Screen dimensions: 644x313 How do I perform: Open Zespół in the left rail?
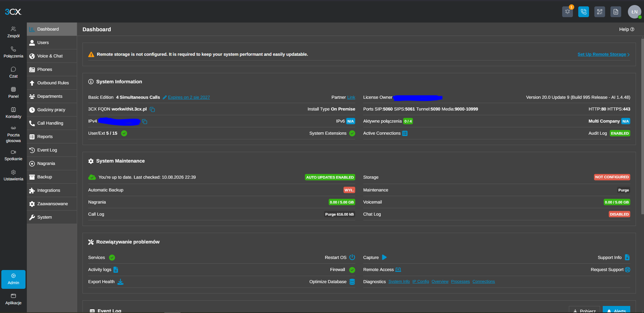[x=13, y=32]
